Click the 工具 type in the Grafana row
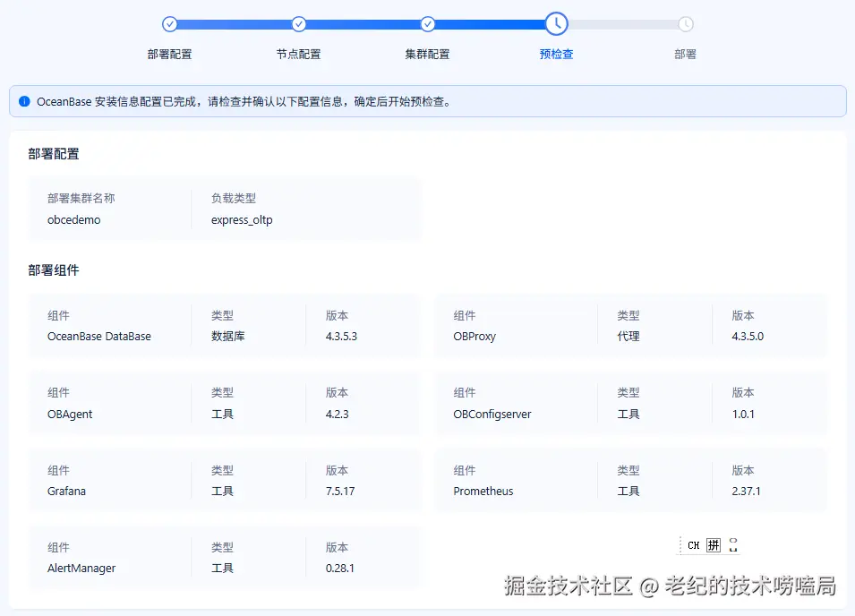 (x=222, y=492)
